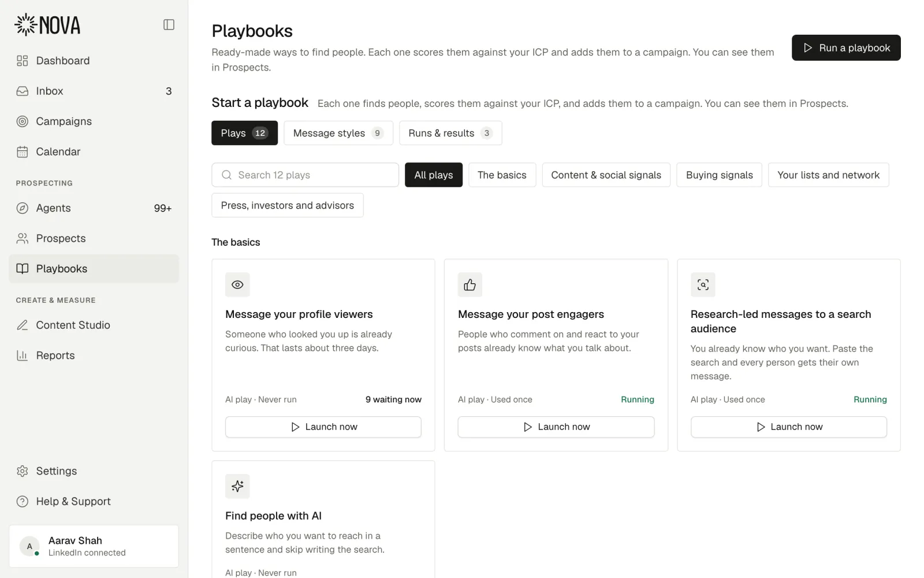Launch the research-led messages play
Viewport: 924px width, 578px height.
pos(789,427)
